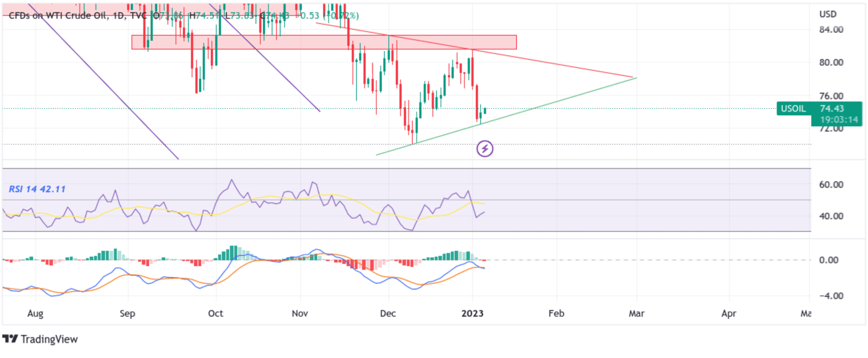
Task: Click the TradingView logo at bottom left
Action: [x=40, y=339]
